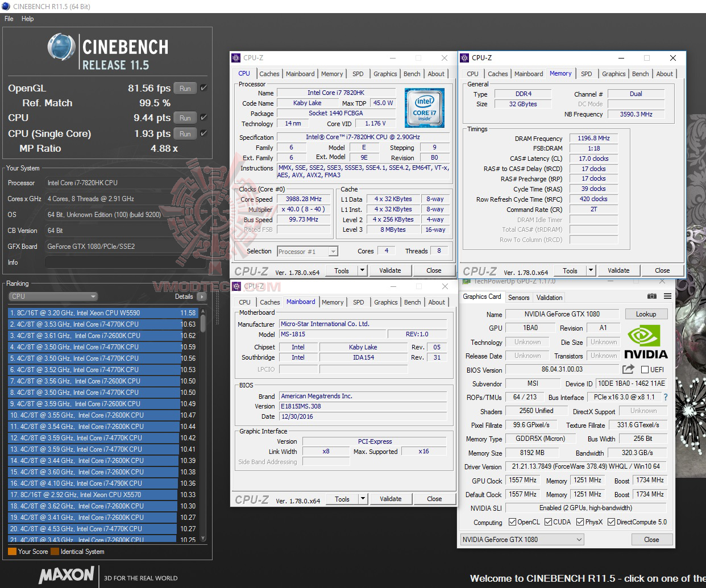Open the Cinebench File menu

click(x=9, y=19)
